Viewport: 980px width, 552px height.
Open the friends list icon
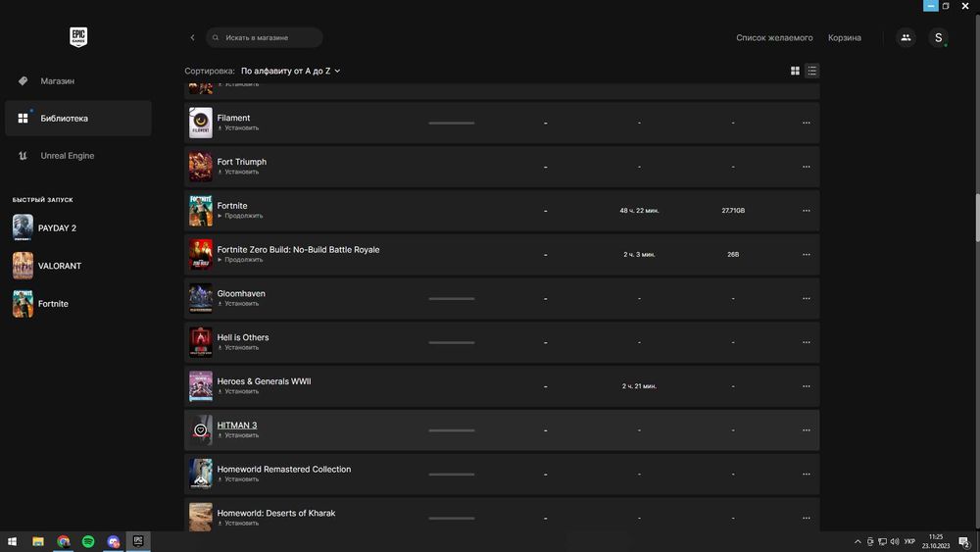click(906, 38)
